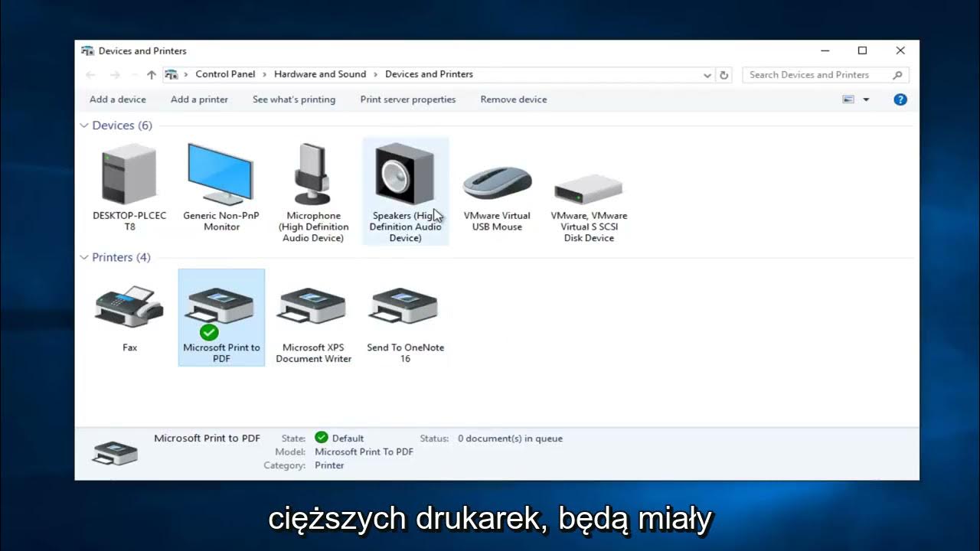Select the VMware Virtual S SCSI Disk Device
The width and height of the screenshot is (980, 551).
pos(589,192)
